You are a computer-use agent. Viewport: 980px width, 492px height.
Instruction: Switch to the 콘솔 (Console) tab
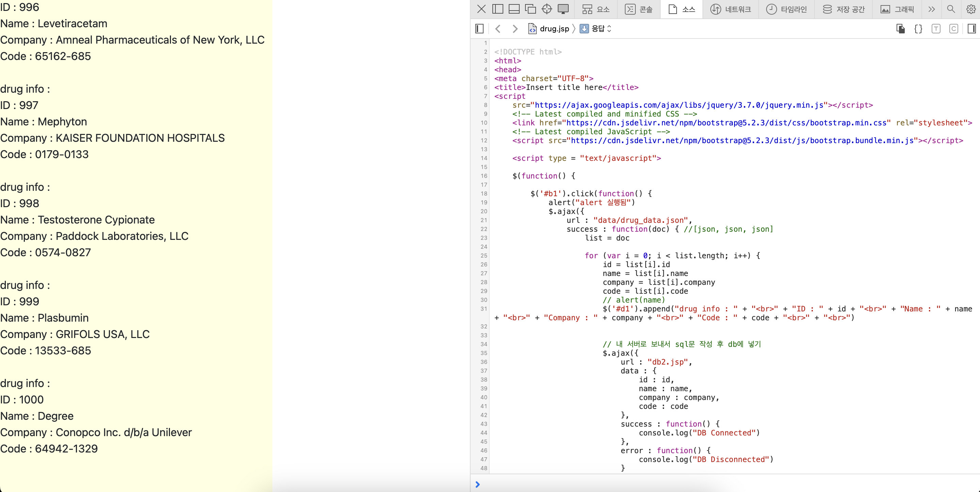coord(639,9)
